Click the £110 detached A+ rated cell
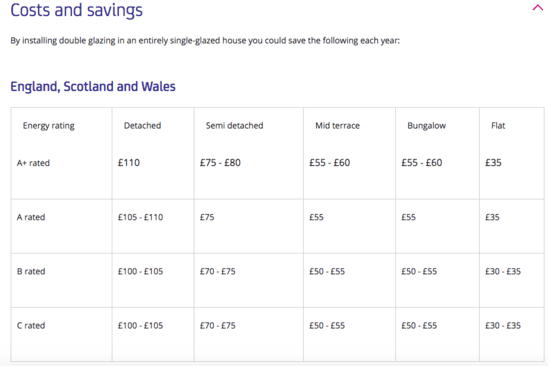 click(129, 163)
